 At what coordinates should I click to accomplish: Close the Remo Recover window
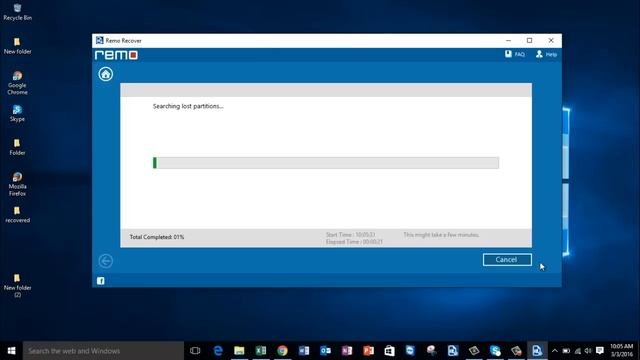pyautogui.click(x=551, y=40)
